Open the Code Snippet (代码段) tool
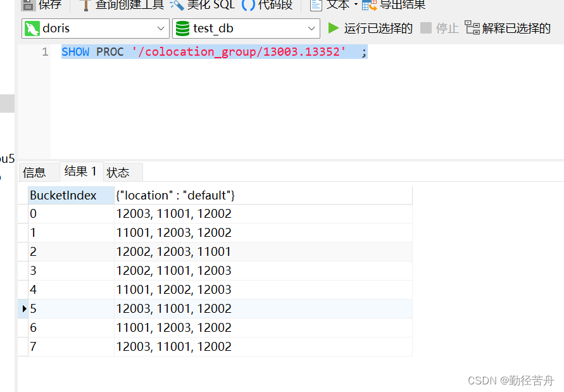Image resolution: width=564 pixels, height=392 pixels. 267,4
